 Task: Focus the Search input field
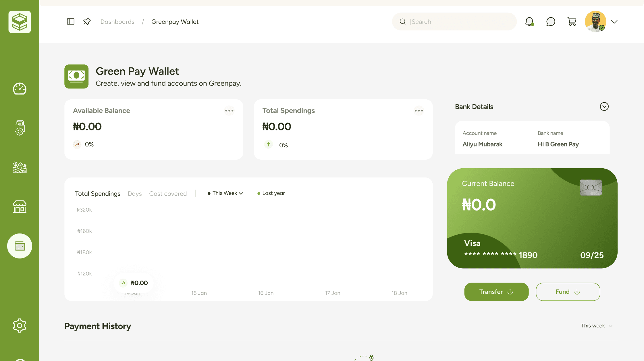(x=454, y=22)
